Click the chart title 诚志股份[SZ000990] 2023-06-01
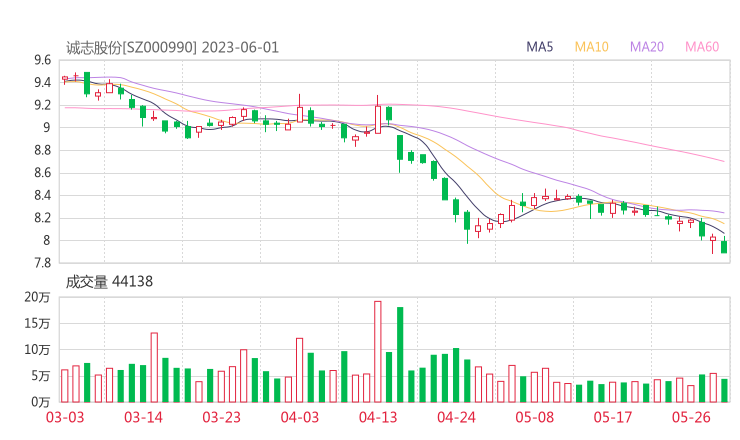The height and width of the screenshot is (440, 740). point(172,48)
